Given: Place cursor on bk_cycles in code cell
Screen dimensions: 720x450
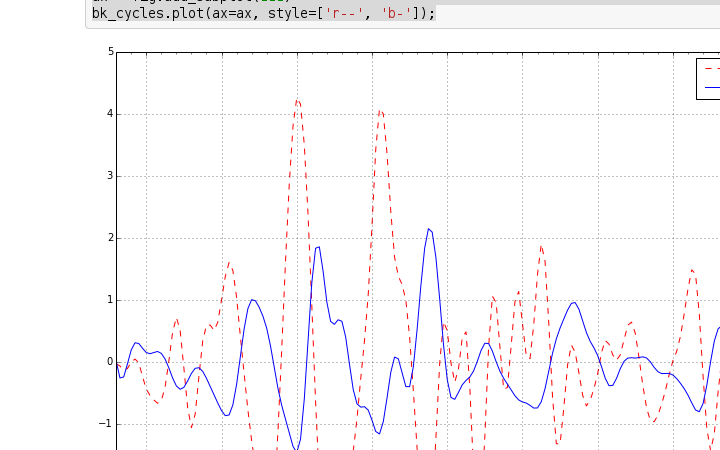Looking at the screenshot, I should pyautogui.click(x=124, y=13).
